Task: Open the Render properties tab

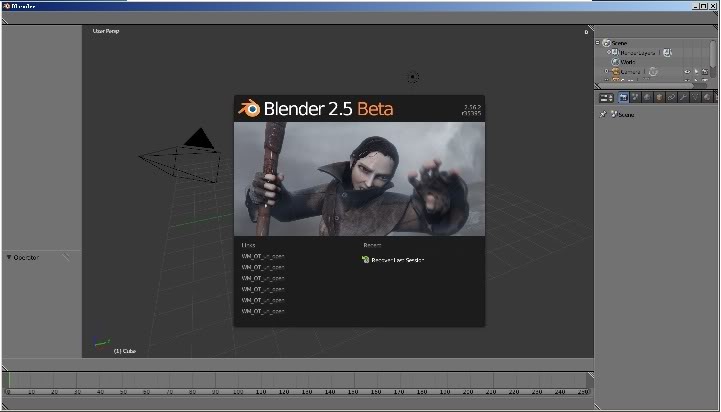Action: 623,97
